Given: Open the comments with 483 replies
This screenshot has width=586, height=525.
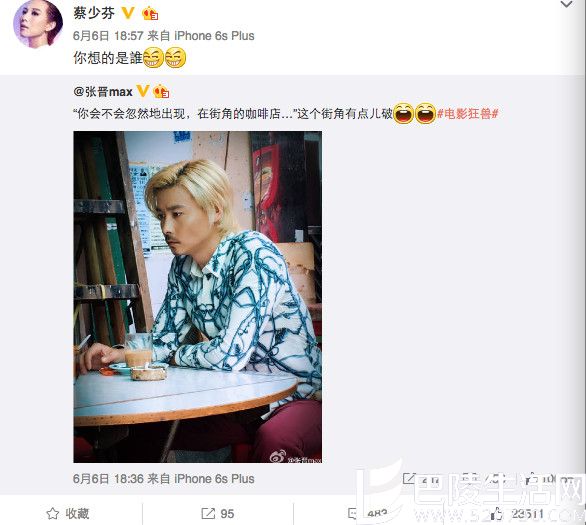Looking at the screenshot, I should pyautogui.click(x=367, y=514).
